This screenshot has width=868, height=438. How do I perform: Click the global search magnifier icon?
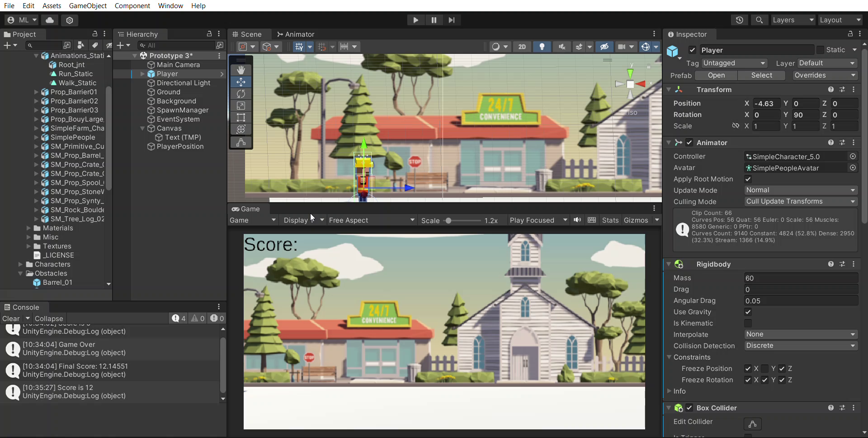[x=759, y=20]
